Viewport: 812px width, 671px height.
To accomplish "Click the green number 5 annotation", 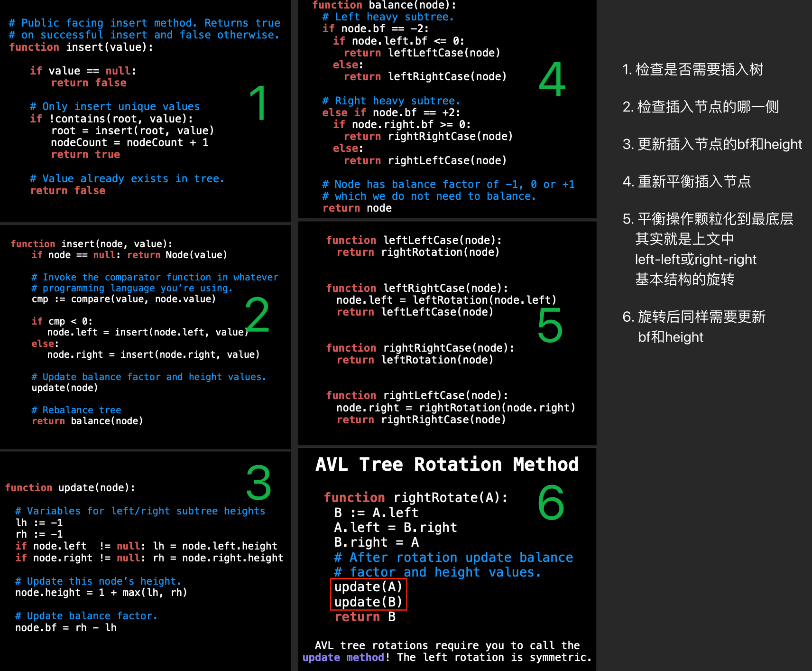I will 550,326.
